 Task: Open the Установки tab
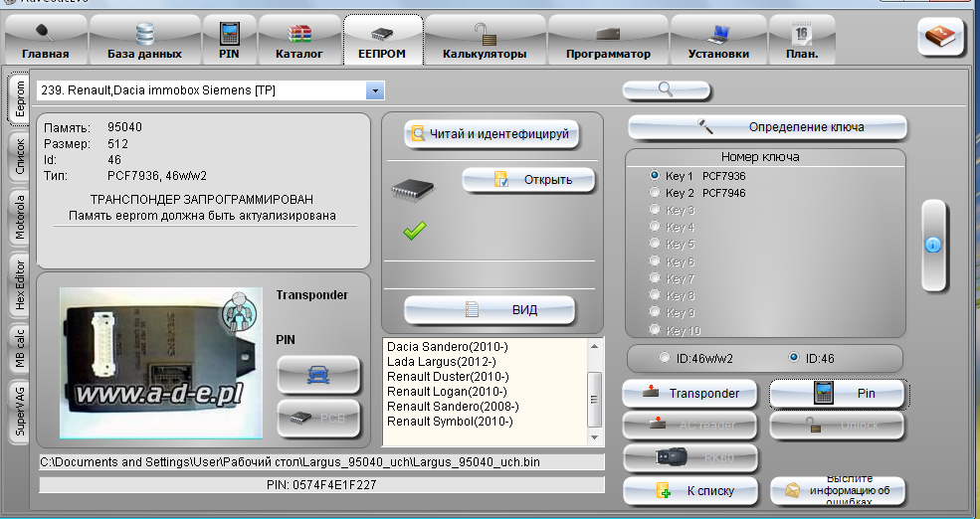[x=718, y=40]
